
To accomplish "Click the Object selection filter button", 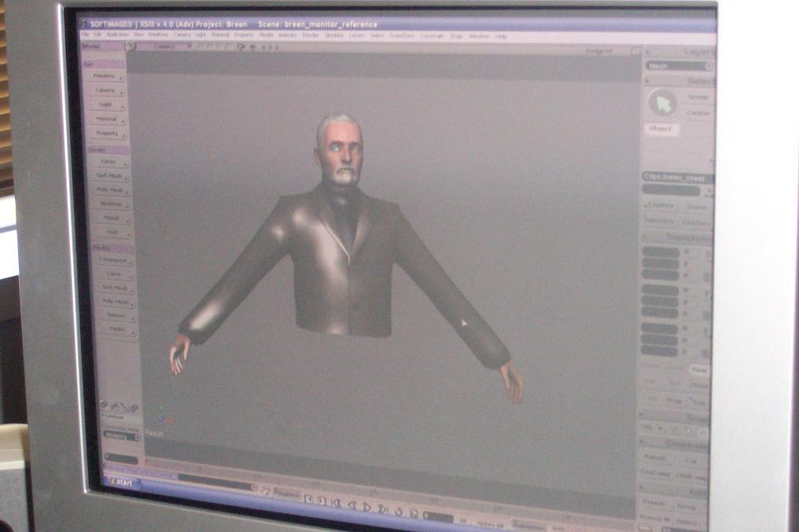I will pos(661,129).
